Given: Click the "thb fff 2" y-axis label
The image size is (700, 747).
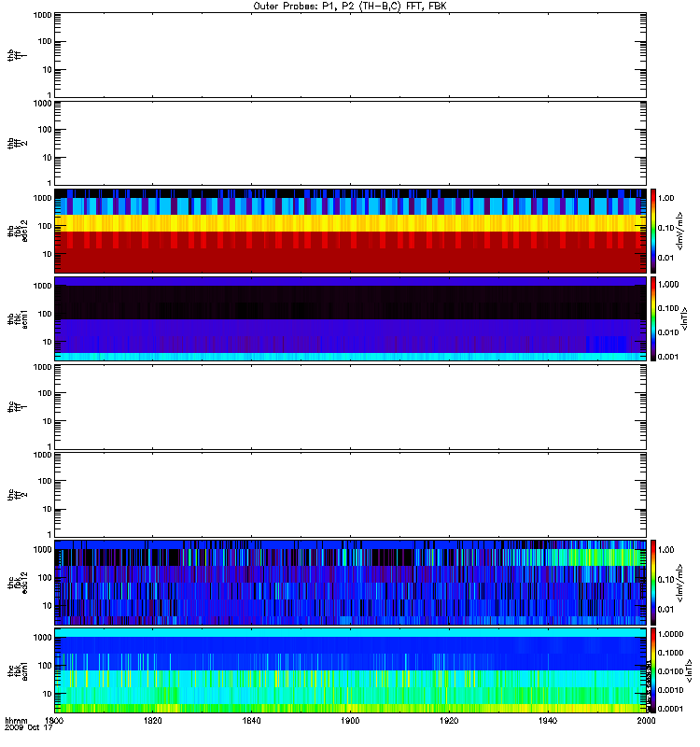Looking at the screenshot, I should coord(17,143).
